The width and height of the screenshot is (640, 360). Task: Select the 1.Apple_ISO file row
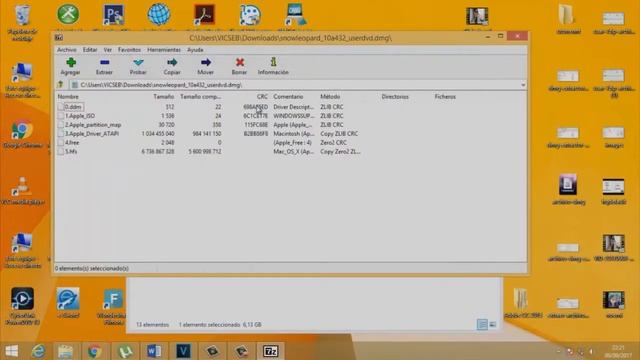pyautogui.click(x=208, y=116)
